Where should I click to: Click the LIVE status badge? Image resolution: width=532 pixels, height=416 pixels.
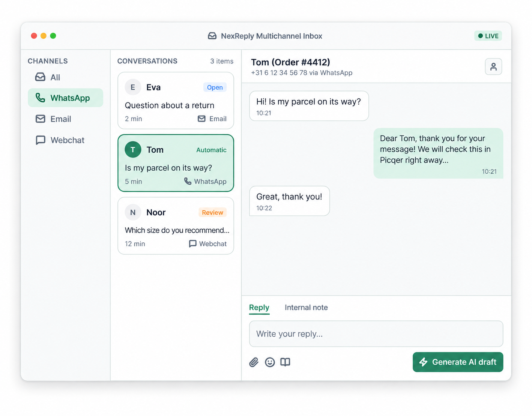(488, 36)
